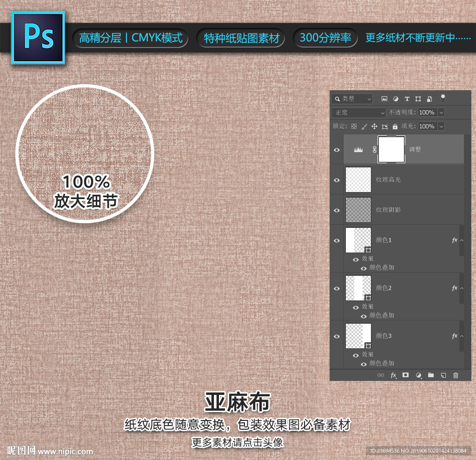476x460 pixels.
Task: Click the 特种纸贴图素材 pill label
Action: 241,38
